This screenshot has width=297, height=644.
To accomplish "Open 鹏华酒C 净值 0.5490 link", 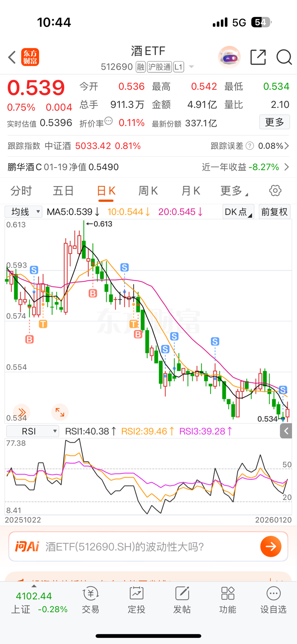I will [63, 167].
